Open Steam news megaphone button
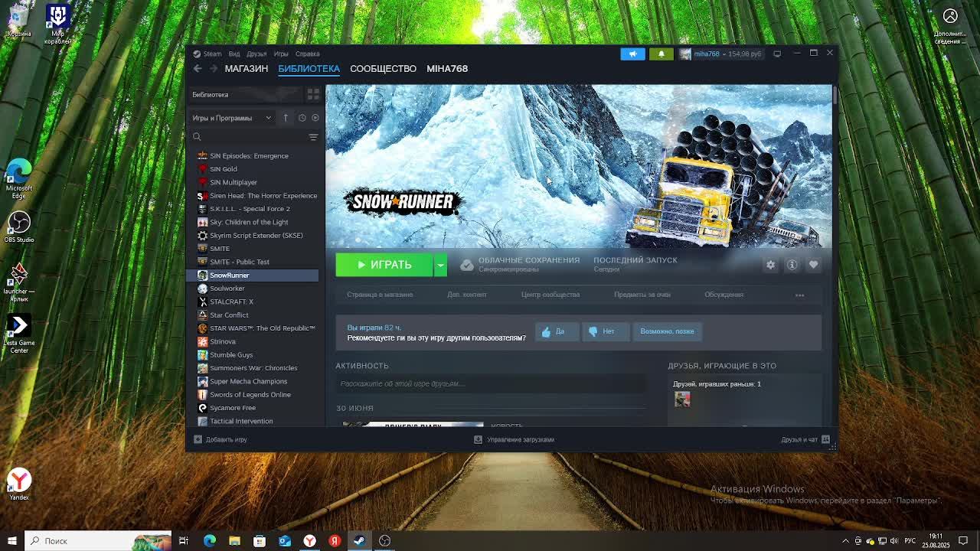Viewport: 980px width, 551px height. point(632,54)
